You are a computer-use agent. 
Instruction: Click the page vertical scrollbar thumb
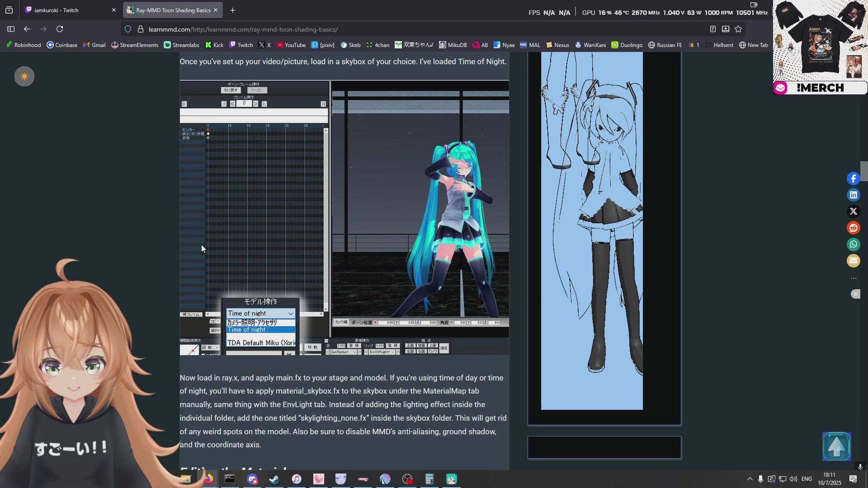point(863,171)
